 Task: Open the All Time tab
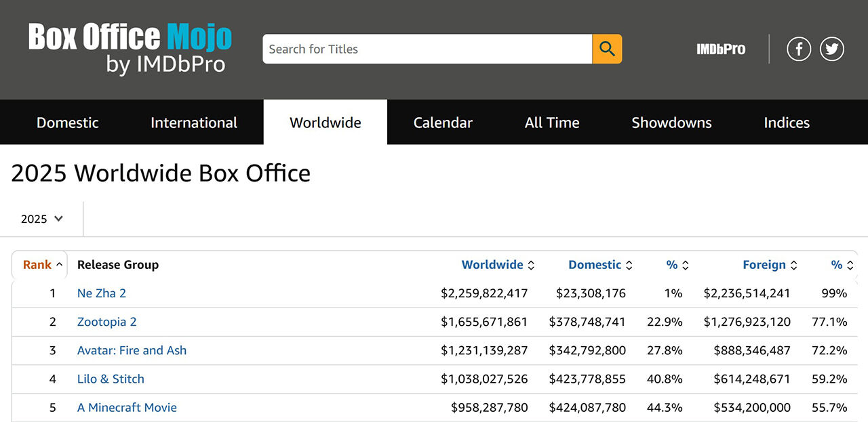click(x=552, y=123)
